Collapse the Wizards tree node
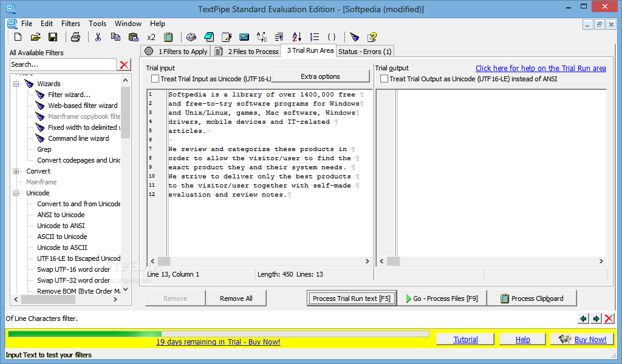This screenshot has width=622, height=364. tap(16, 84)
